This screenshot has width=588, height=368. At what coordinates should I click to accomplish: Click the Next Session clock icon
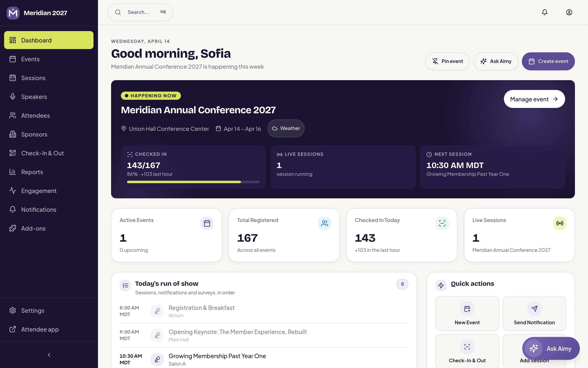click(x=429, y=154)
